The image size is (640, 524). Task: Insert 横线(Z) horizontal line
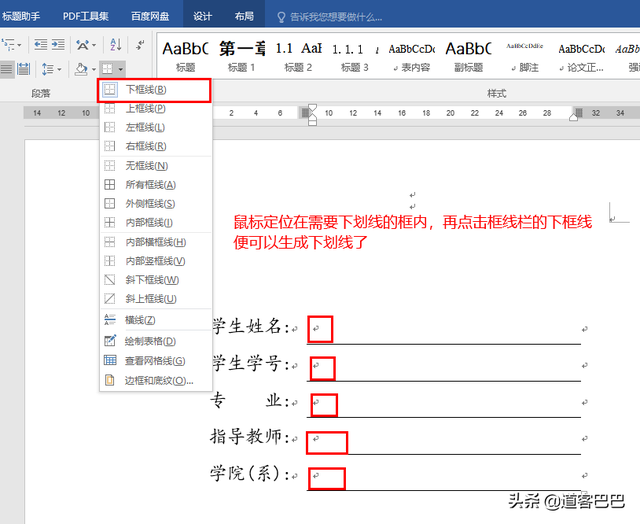155,320
